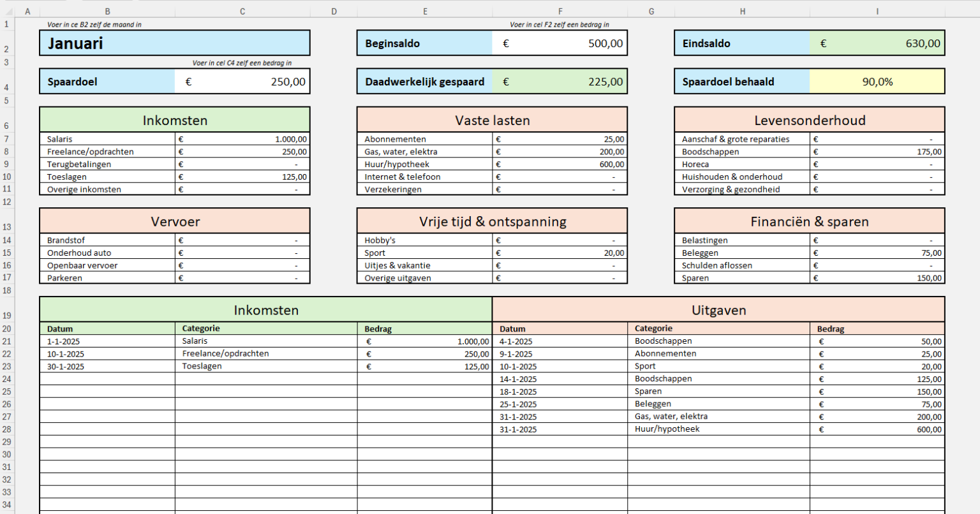Image resolution: width=980 pixels, height=514 pixels.
Task: Click the Vervoer section header
Action: pos(174,221)
